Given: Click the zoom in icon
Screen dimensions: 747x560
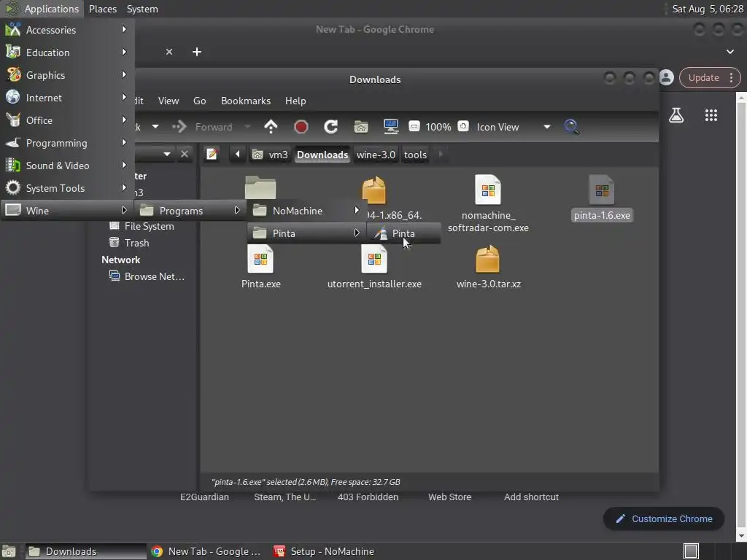Looking at the screenshot, I should tap(463, 127).
